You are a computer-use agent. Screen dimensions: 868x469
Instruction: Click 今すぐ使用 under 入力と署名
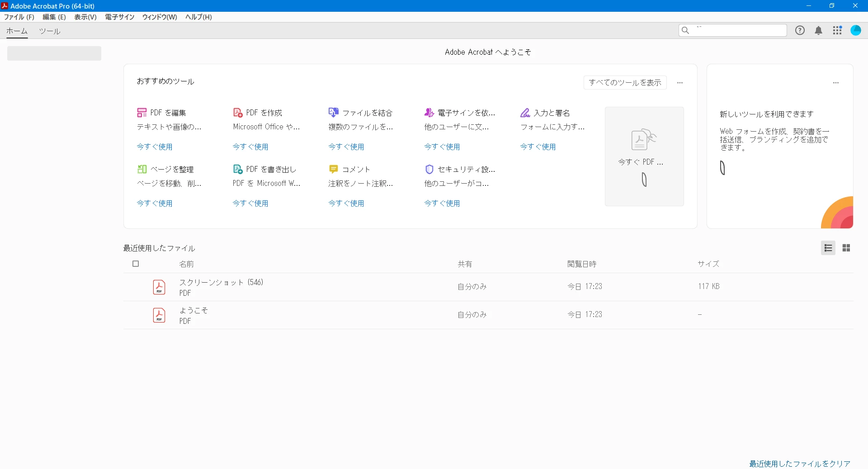click(538, 147)
